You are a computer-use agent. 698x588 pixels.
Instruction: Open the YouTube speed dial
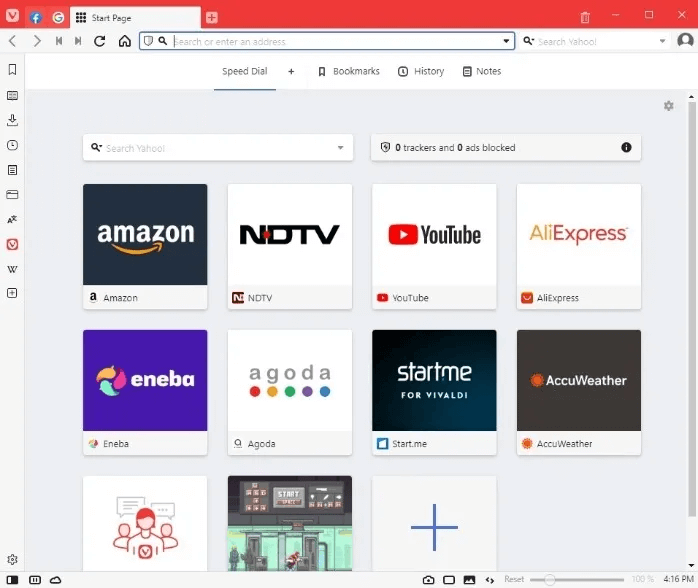click(x=434, y=247)
